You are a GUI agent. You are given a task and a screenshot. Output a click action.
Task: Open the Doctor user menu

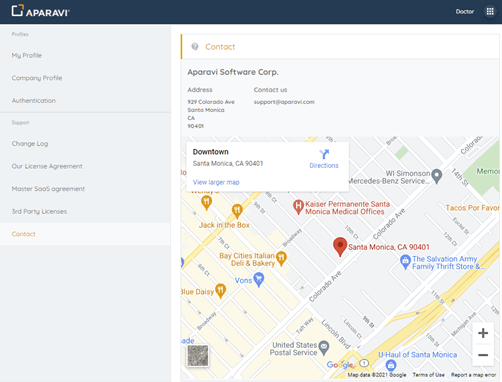(x=465, y=12)
